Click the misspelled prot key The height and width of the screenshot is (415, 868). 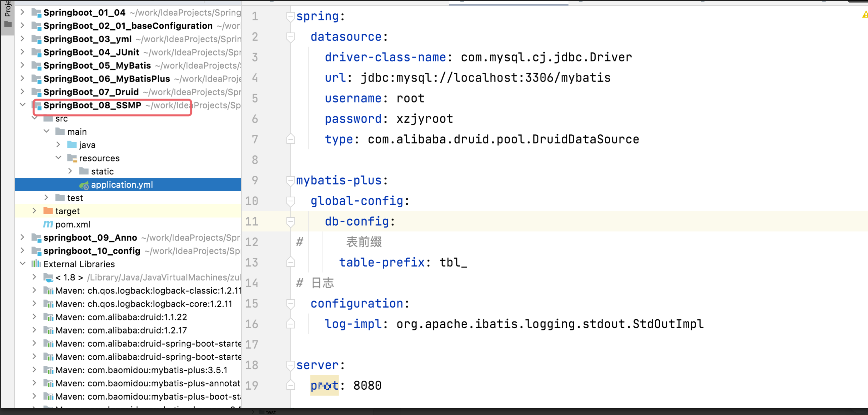[324, 385]
